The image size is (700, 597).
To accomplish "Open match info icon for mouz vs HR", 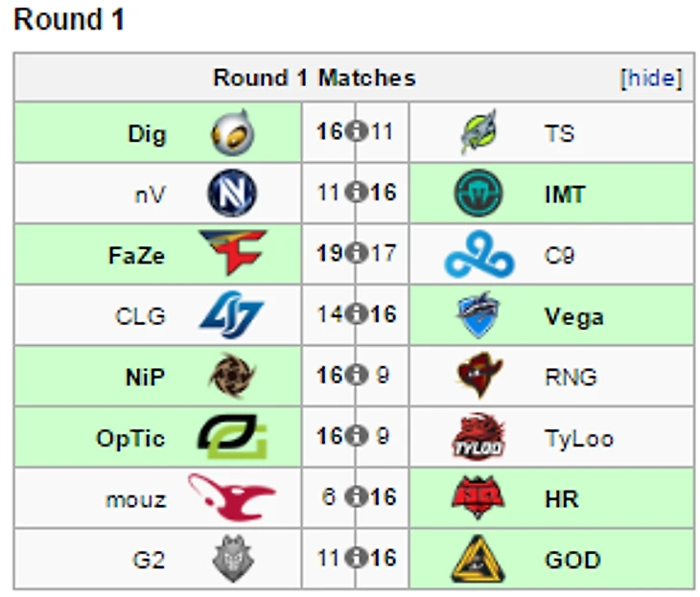I will click(x=356, y=498).
